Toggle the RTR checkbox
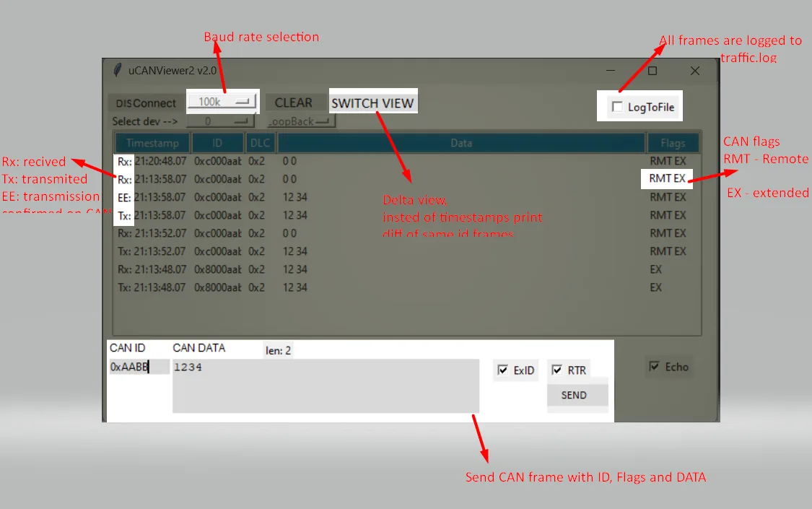 [x=556, y=370]
